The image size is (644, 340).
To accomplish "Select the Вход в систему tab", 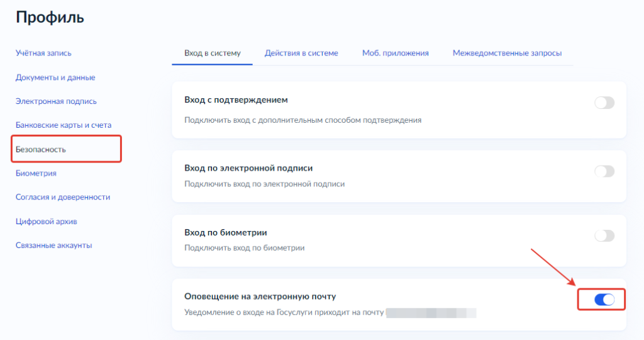I will coord(212,53).
